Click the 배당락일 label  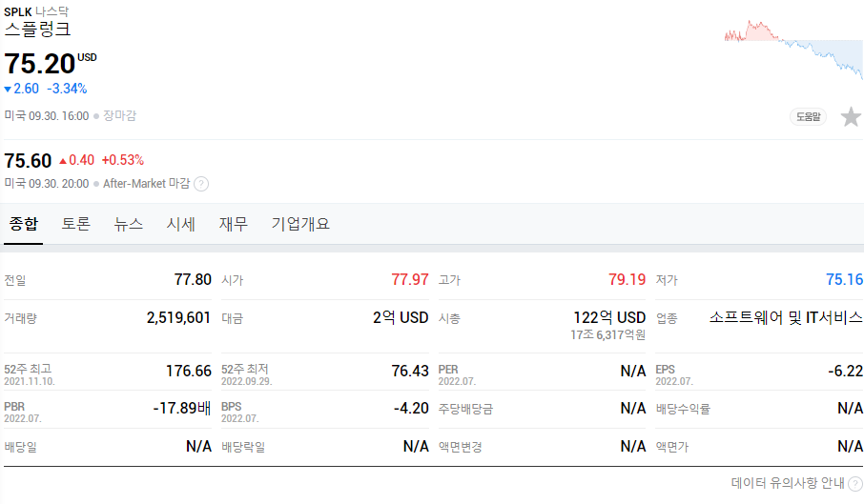[243, 447]
